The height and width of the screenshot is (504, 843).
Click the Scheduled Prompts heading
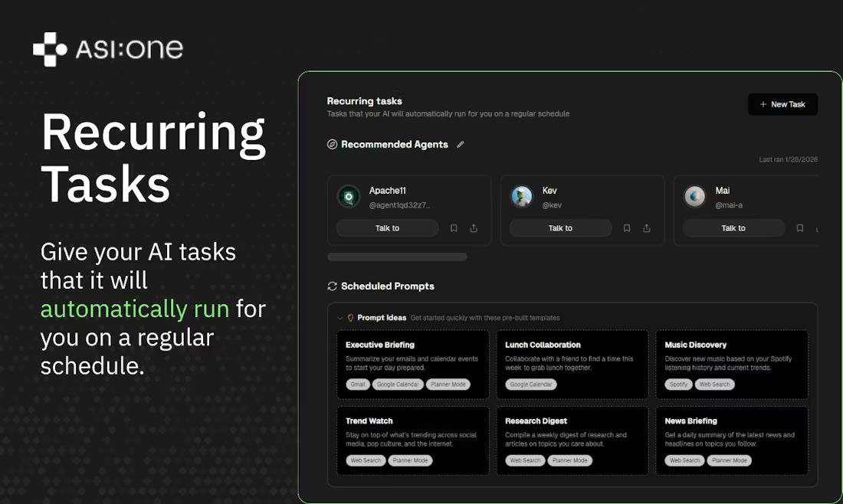tap(388, 286)
